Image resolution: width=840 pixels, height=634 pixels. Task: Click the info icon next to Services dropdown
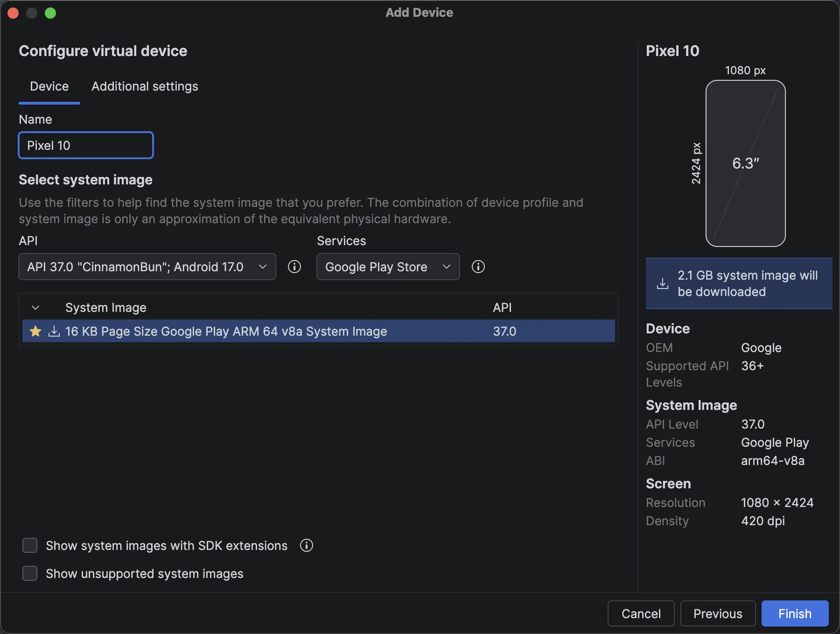click(x=478, y=267)
